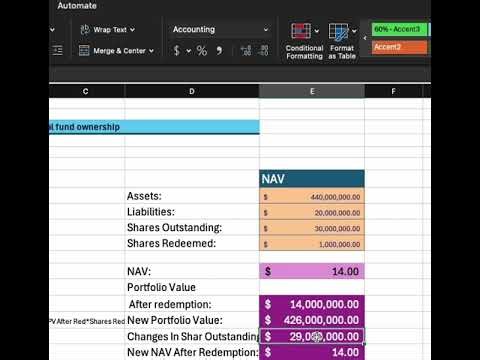Apply the comma style icon
Viewport: 480px width, 360px height.
point(219,51)
